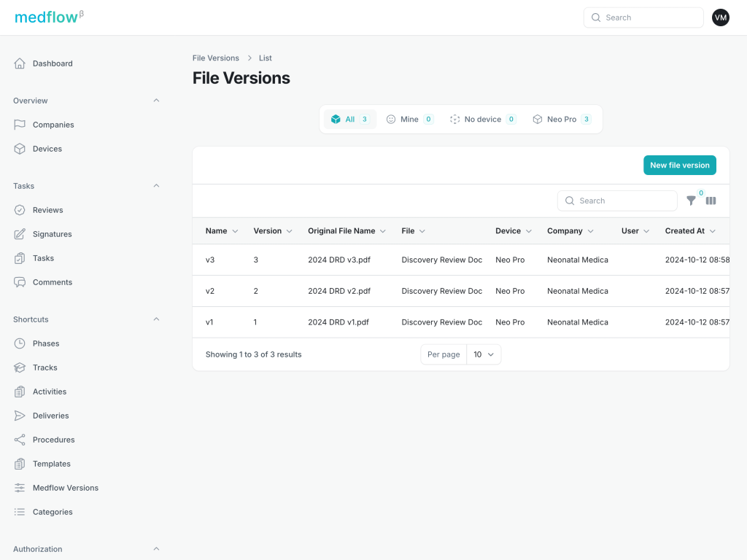Open the Per page dropdown
The image size is (747, 560).
tap(483, 354)
